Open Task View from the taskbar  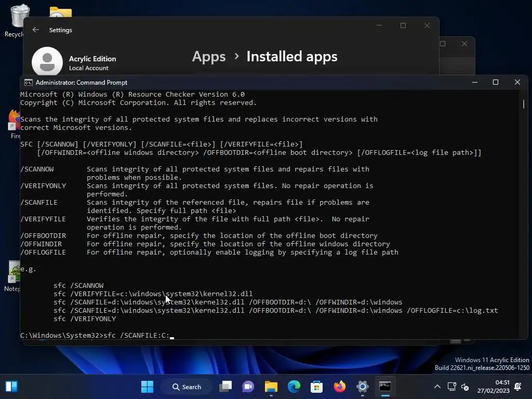(x=225, y=387)
